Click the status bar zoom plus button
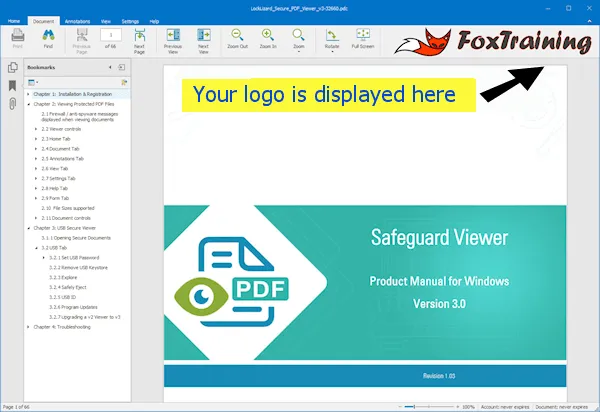This screenshot has height=412, width=600. (x=458, y=407)
